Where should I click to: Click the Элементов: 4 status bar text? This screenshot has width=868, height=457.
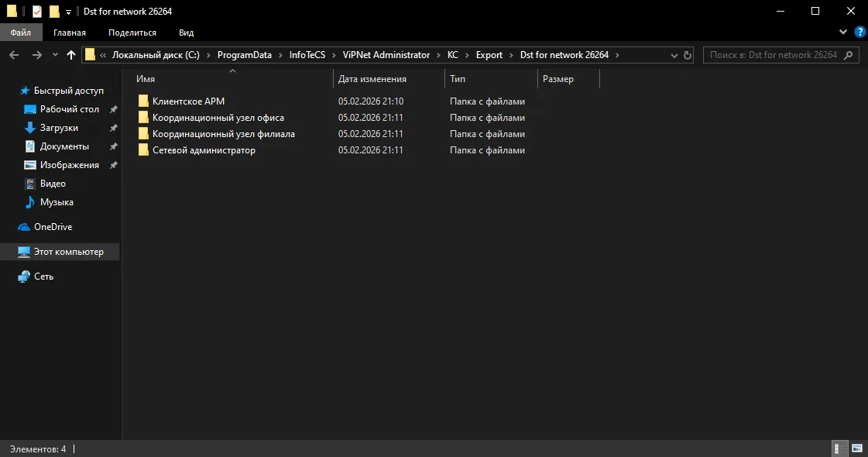[x=38, y=448]
